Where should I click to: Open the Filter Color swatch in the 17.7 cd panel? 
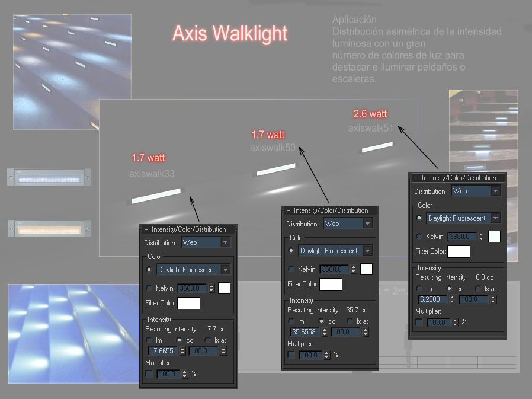pos(188,303)
